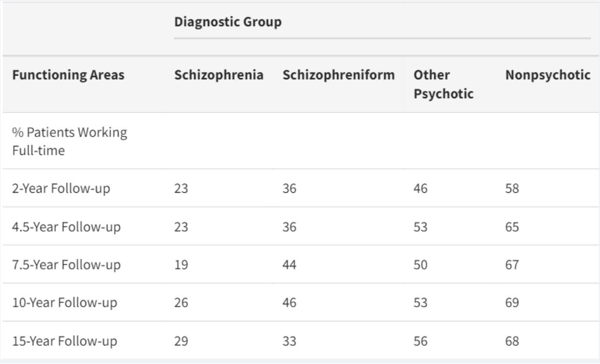Click Other Psychotic value 56 at 15-Year
The image size is (600, 364).
coord(420,340)
